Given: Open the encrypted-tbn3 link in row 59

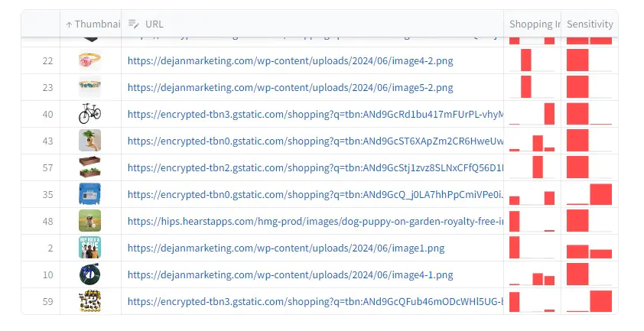Looking at the screenshot, I should click(x=315, y=301).
